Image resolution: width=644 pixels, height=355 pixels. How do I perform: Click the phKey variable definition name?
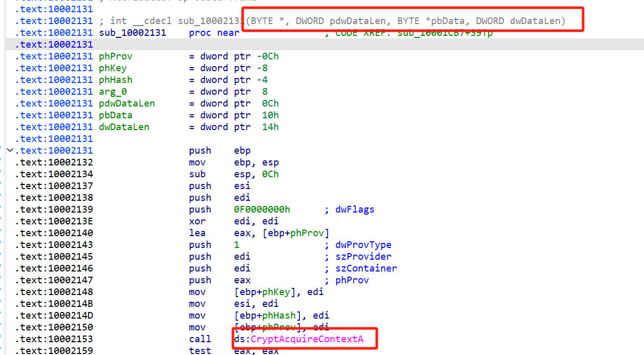113,68
